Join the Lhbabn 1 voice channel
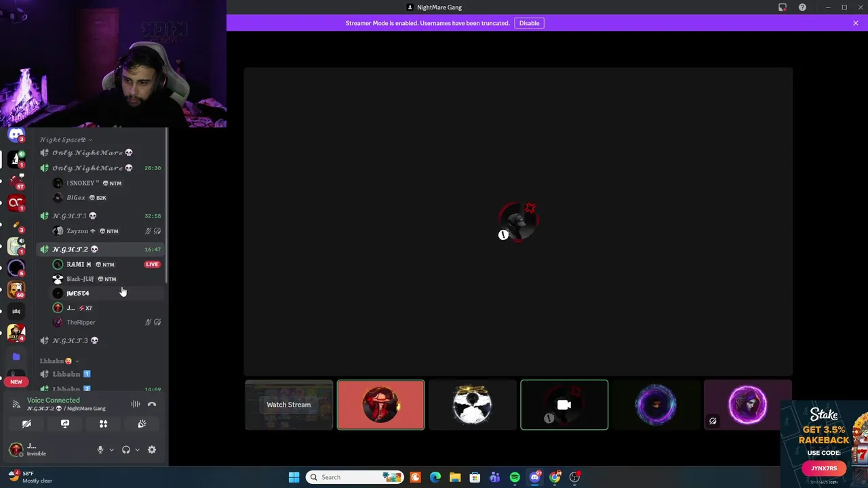Viewport: 868px width, 488px height. (100, 374)
